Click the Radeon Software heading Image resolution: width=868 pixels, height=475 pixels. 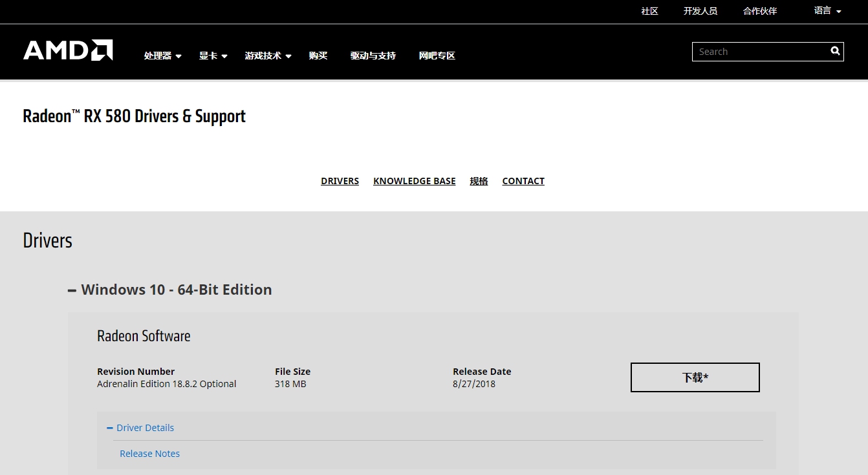(144, 336)
